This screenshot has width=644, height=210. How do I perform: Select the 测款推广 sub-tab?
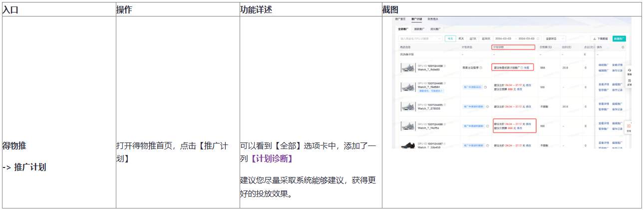pyautogui.click(x=419, y=29)
